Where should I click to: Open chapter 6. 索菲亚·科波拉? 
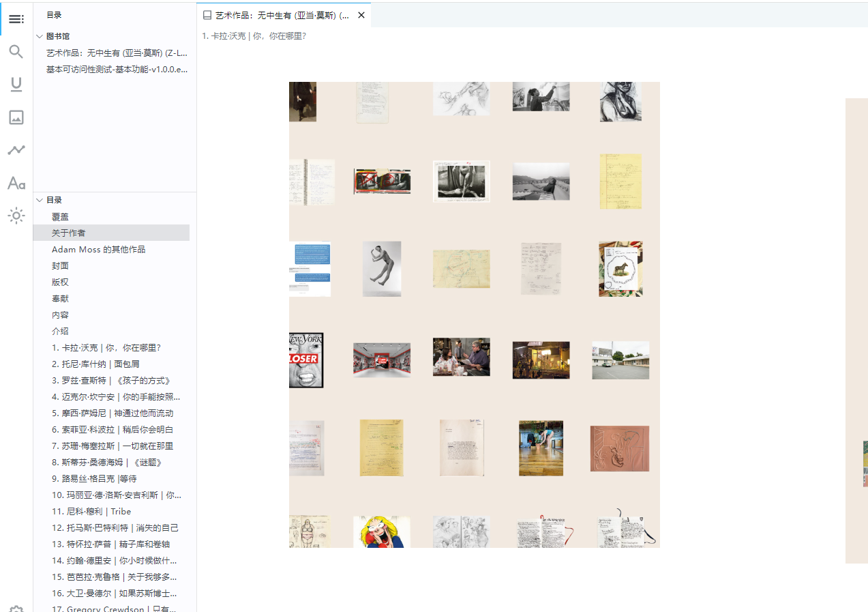point(111,429)
